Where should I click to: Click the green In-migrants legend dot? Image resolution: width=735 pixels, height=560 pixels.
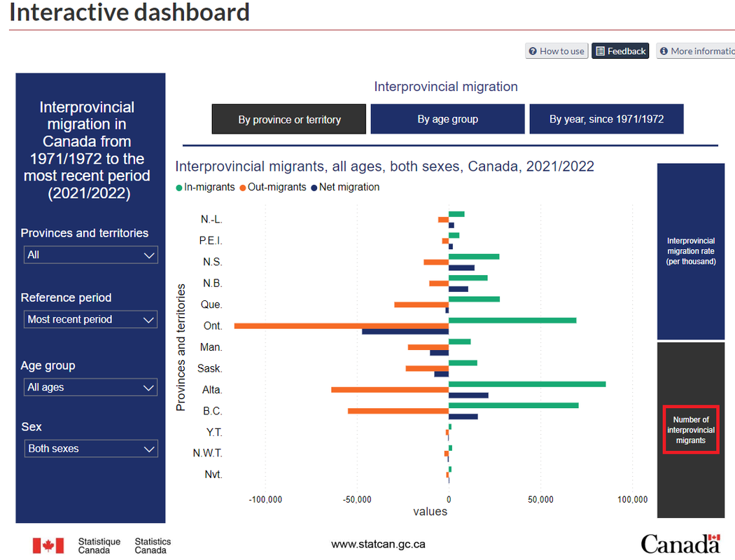179,188
